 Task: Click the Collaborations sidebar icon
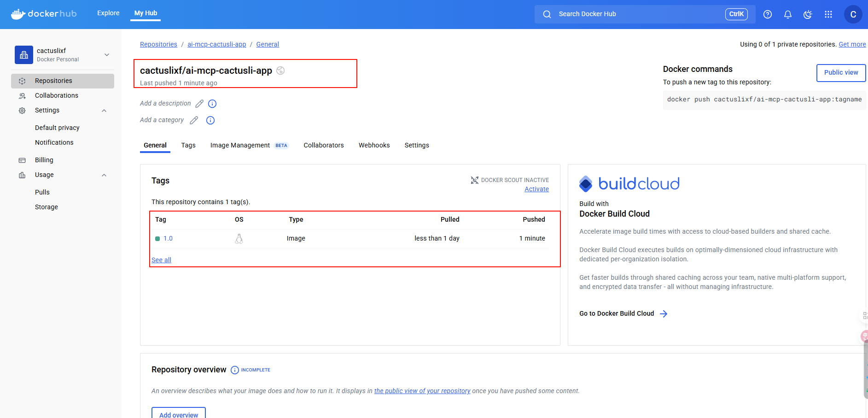click(x=22, y=96)
